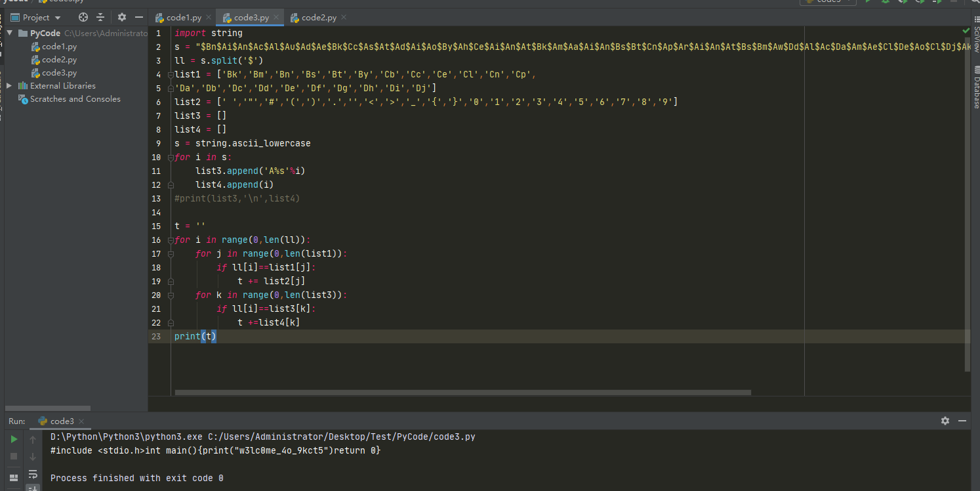Screen dimensions: 980x491
Task: Run codes3 with coverage icon
Action: pos(903,2)
